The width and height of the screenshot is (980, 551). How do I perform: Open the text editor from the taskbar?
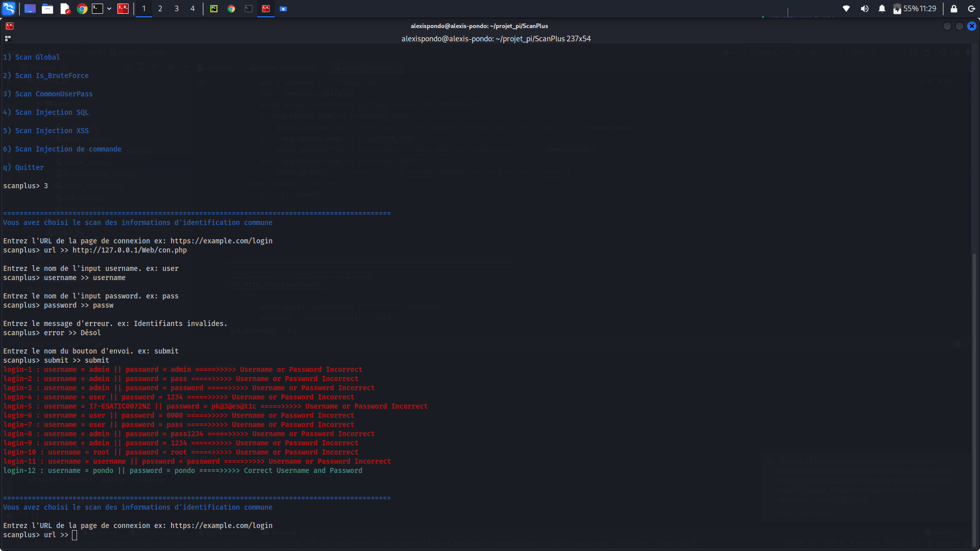66,9
